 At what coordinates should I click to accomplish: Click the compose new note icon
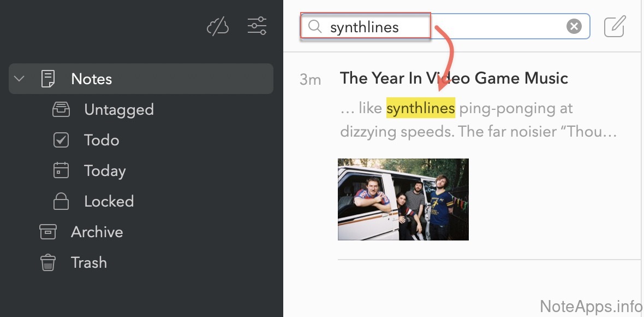(x=615, y=26)
